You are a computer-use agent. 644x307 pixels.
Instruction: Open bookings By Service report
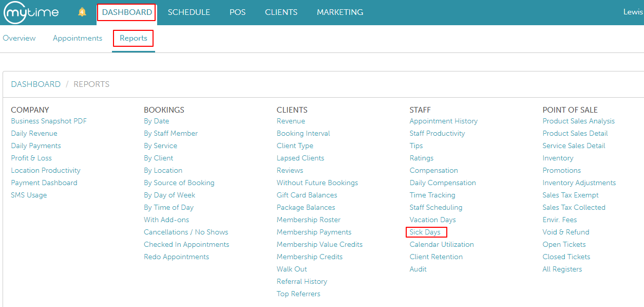pos(160,146)
